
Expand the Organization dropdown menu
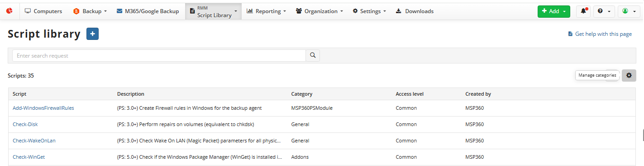tap(319, 11)
